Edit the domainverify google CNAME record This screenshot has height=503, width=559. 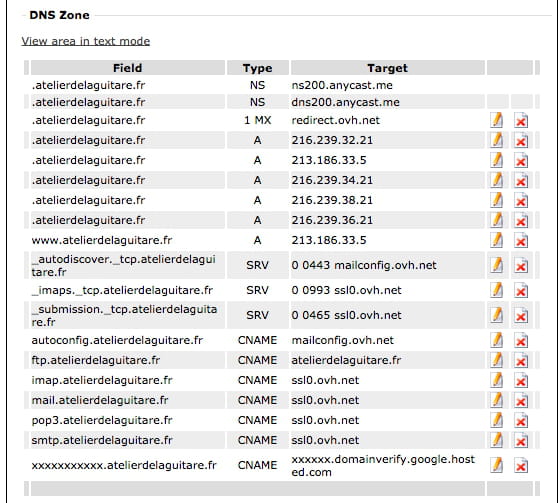click(497, 465)
